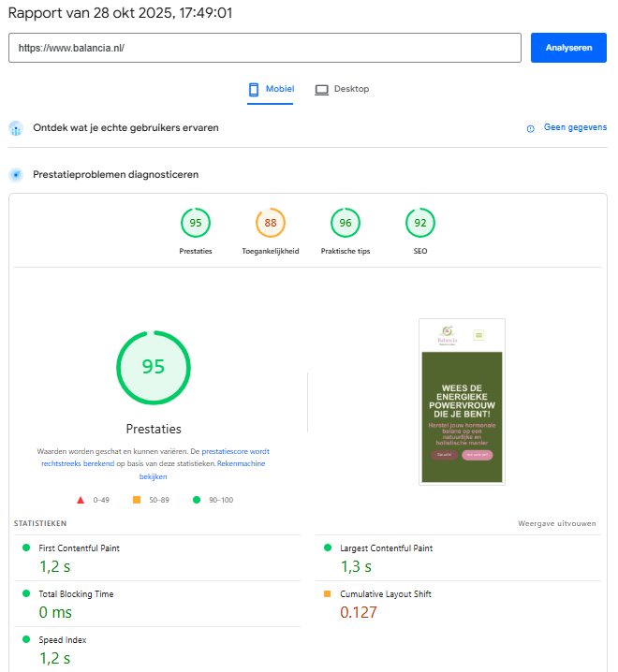Switch to the Desktop tab
This screenshot has width=618, height=672.
click(x=343, y=90)
